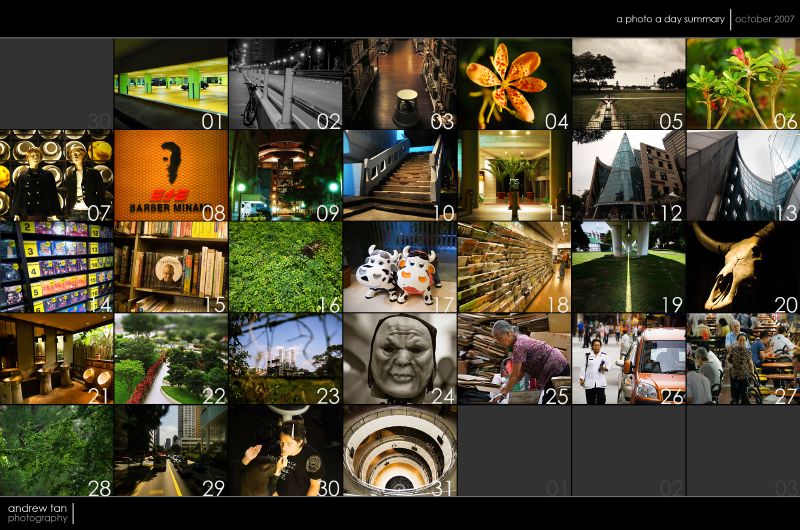Open the day 01 green parking garage photo
Viewport: 800px width, 530px height.
coord(171,84)
